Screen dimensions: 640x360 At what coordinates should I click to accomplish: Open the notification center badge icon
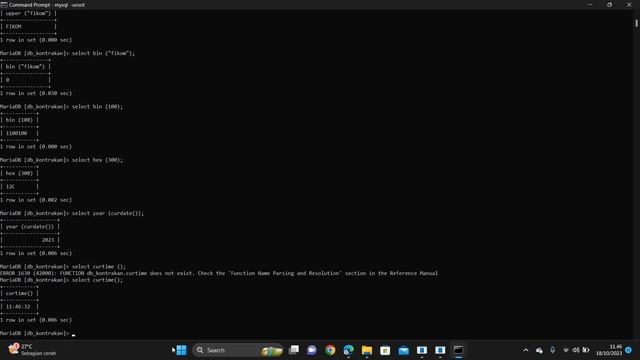629,350
